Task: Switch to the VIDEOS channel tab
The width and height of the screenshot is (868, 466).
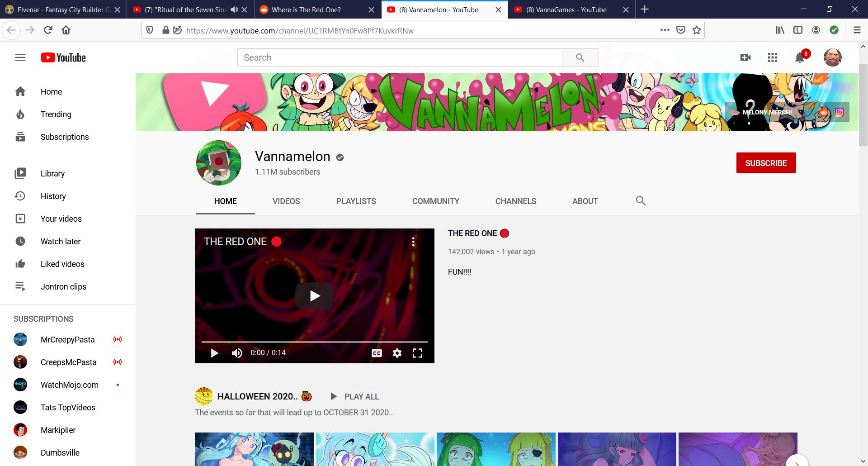Action: tap(286, 201)
